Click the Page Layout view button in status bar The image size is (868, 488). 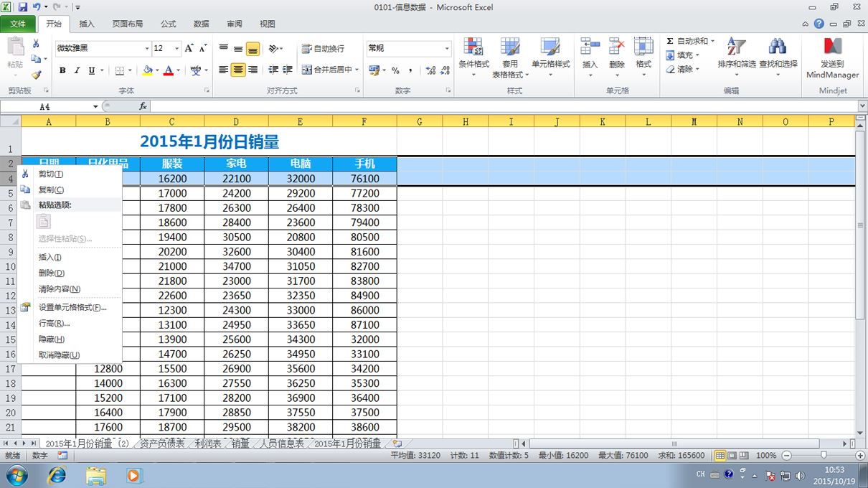pos(732,456)
